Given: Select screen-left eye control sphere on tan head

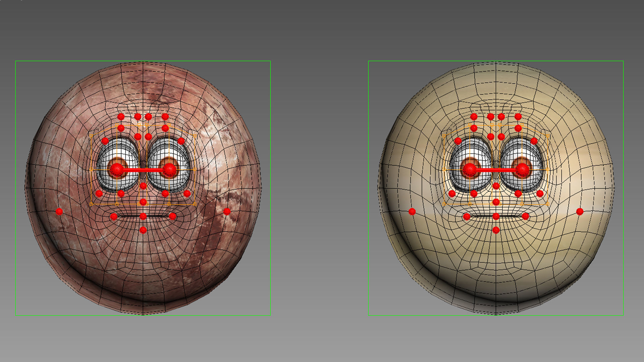Looking at the screenshot, I should click(470, 170).
